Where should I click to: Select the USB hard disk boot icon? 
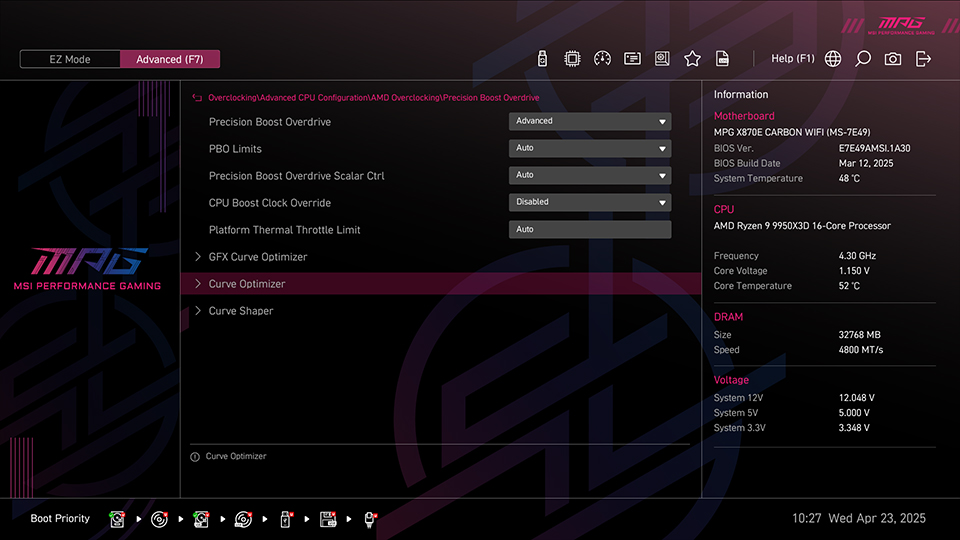click(201, 519)
